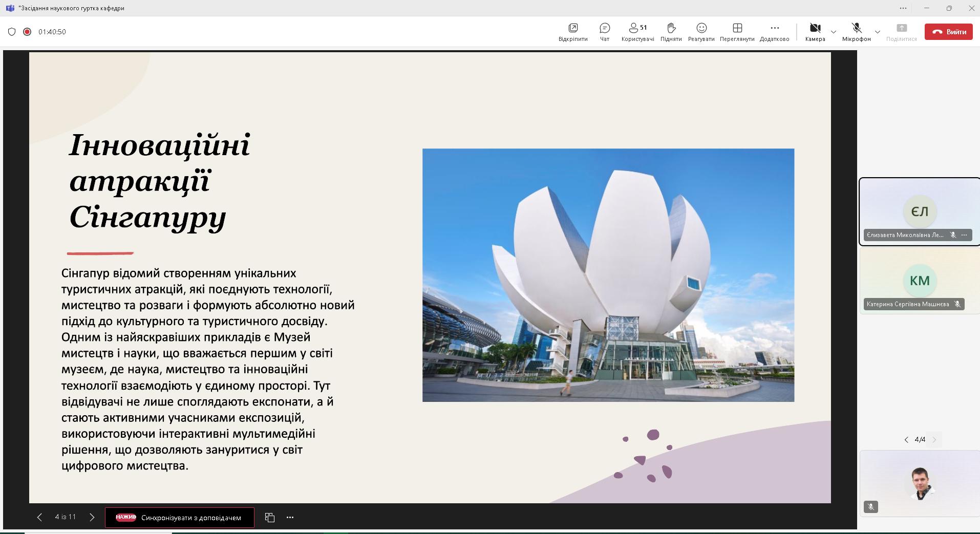The image size is (980, 534).
Task: Click Катерина Сергіївна Машнєва name label
Action: [x=908, y=304]
